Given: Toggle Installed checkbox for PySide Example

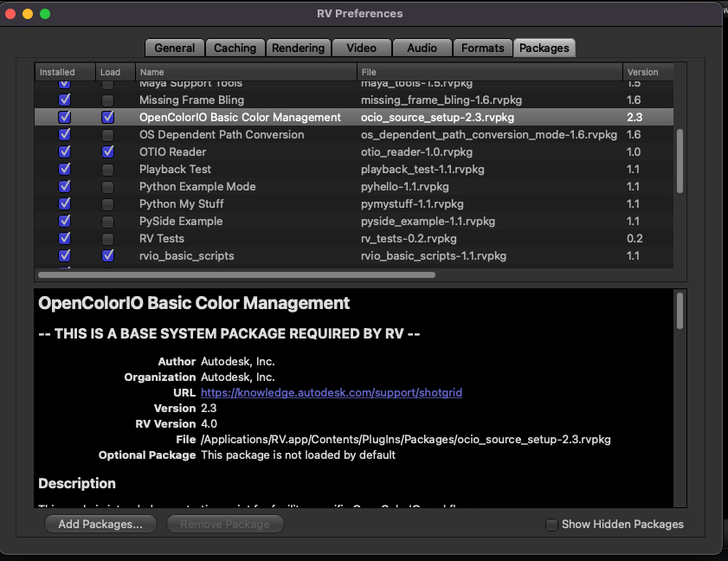Looking at the screenshot, I should click(65, 221).
